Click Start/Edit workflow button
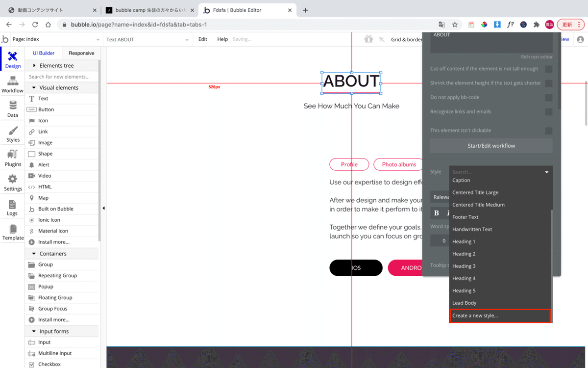 491,146
